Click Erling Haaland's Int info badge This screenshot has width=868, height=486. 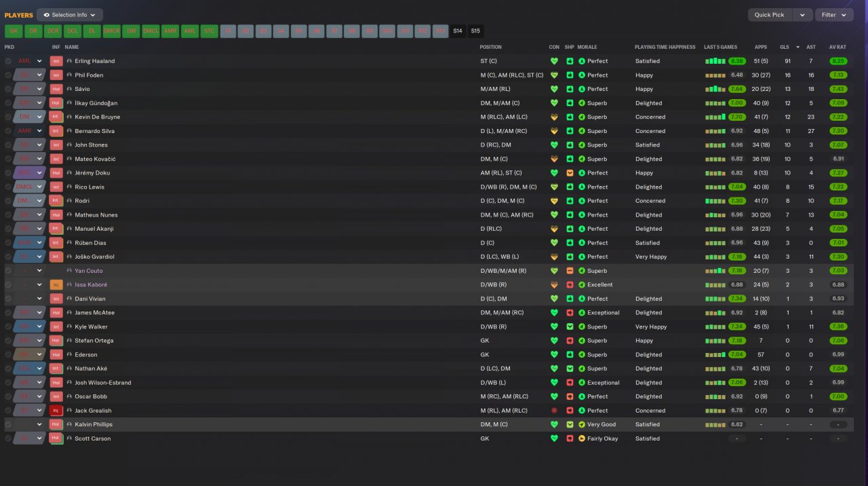click(56, 61)
